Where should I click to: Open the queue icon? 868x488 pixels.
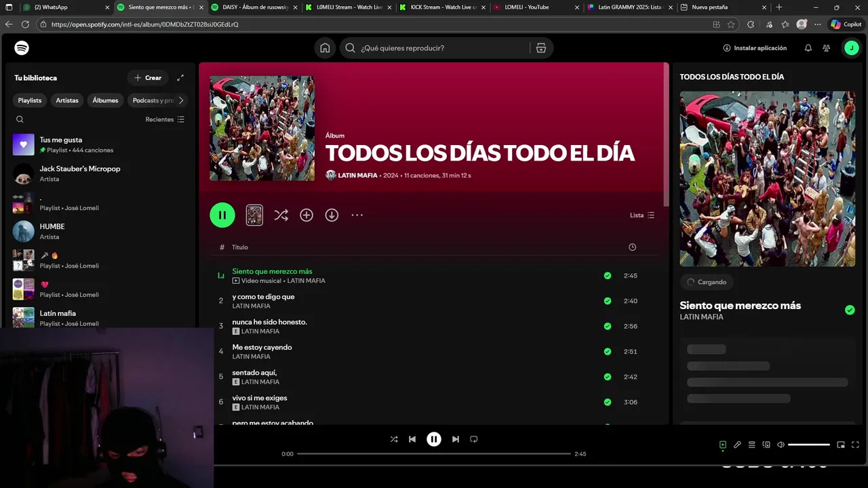[752, 445]
